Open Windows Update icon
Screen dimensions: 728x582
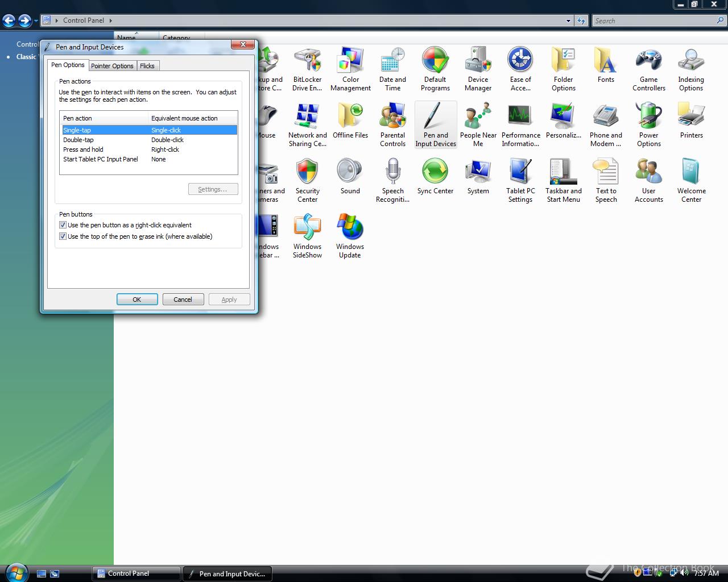pyautogui.click(x=350, y=236)
